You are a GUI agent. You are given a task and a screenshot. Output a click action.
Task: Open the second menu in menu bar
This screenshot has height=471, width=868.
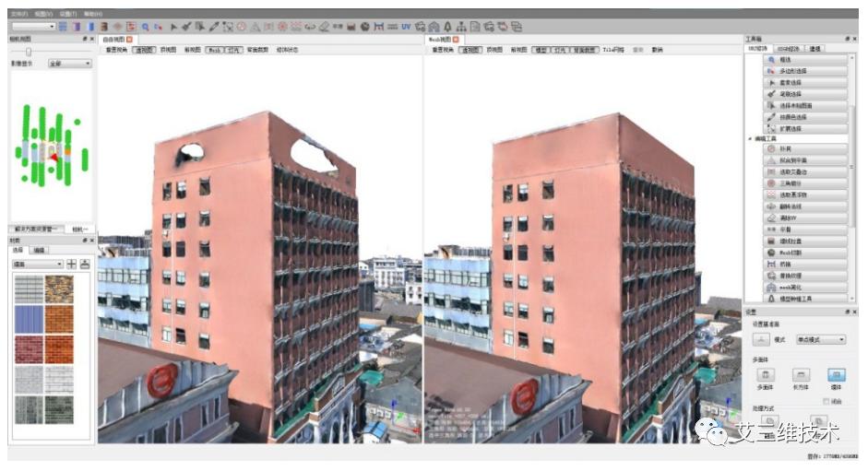[x=43, y=13]
